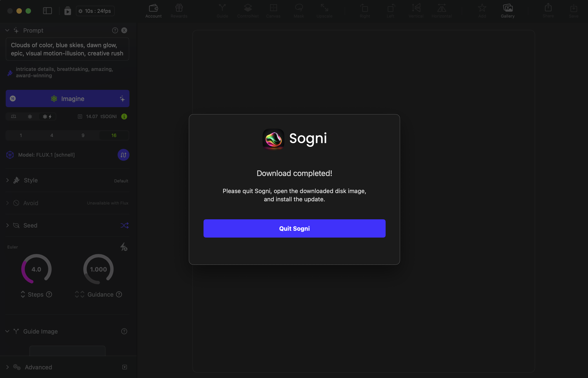Select batch count 9
The height and width of the screenshot is (378, 588).
[x=83, y=135]
